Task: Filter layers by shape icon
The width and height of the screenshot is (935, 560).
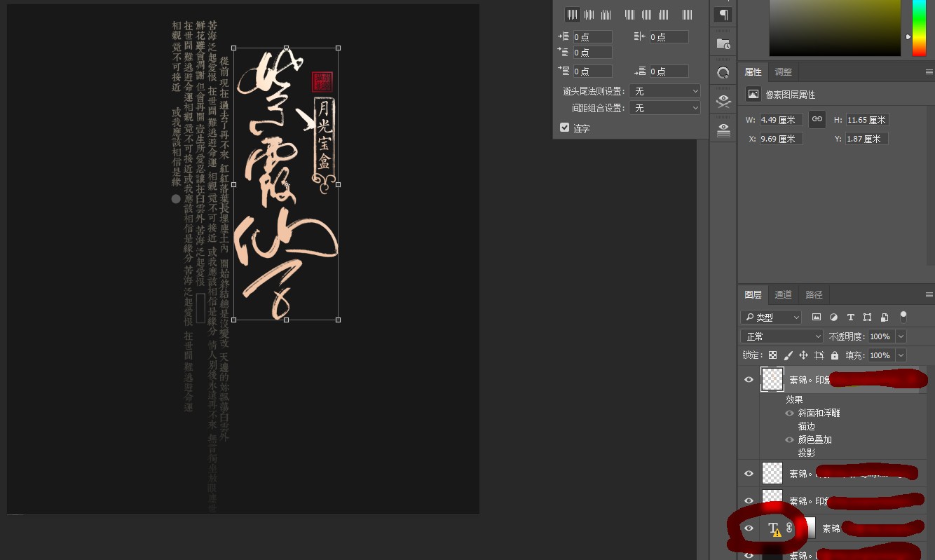Action: click(x=867, y=317)
